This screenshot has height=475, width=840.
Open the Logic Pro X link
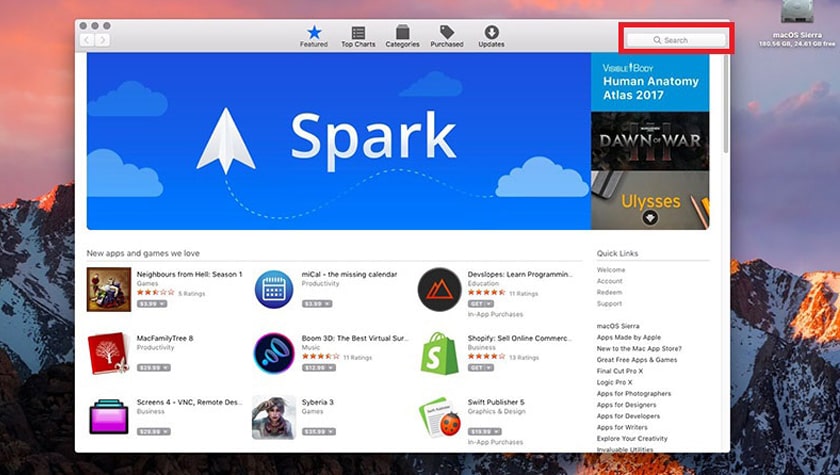tap(614, 382)
